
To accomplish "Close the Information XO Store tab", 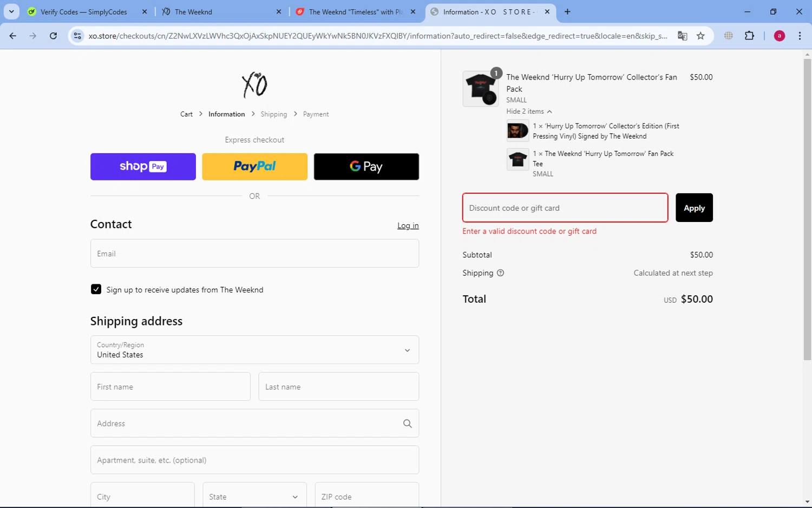I will pyautogui.click(x=547, y=11).
